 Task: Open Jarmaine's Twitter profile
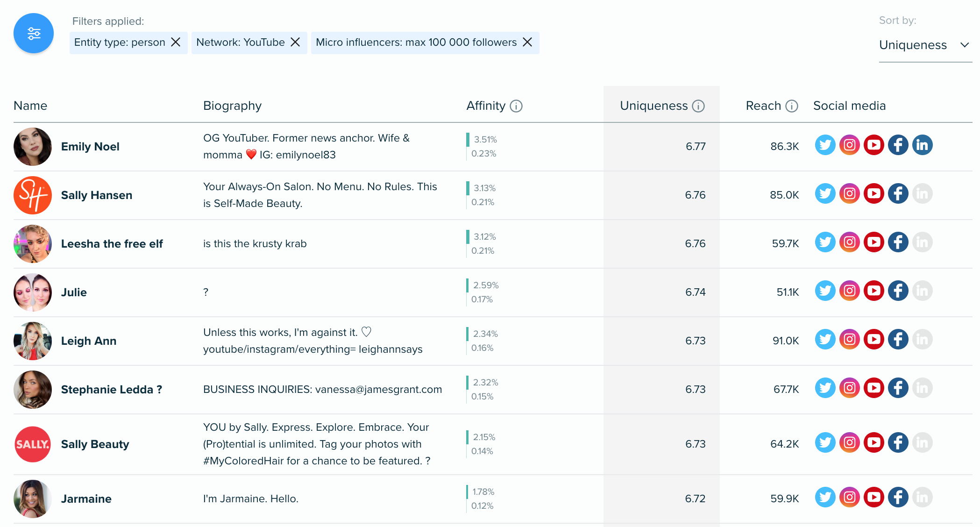click(825, 497)
